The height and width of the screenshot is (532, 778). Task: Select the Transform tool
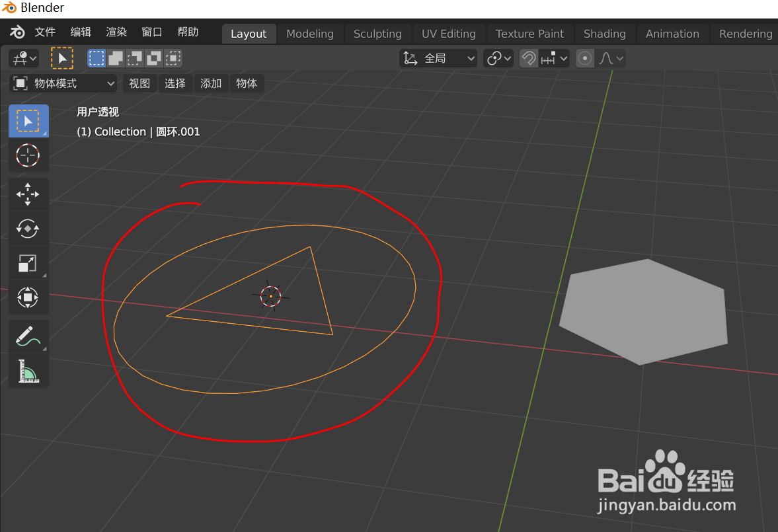[28, 297]
